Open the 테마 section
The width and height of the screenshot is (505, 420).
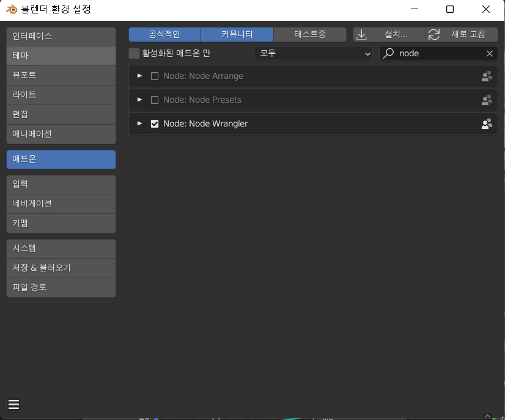(61, 56)
